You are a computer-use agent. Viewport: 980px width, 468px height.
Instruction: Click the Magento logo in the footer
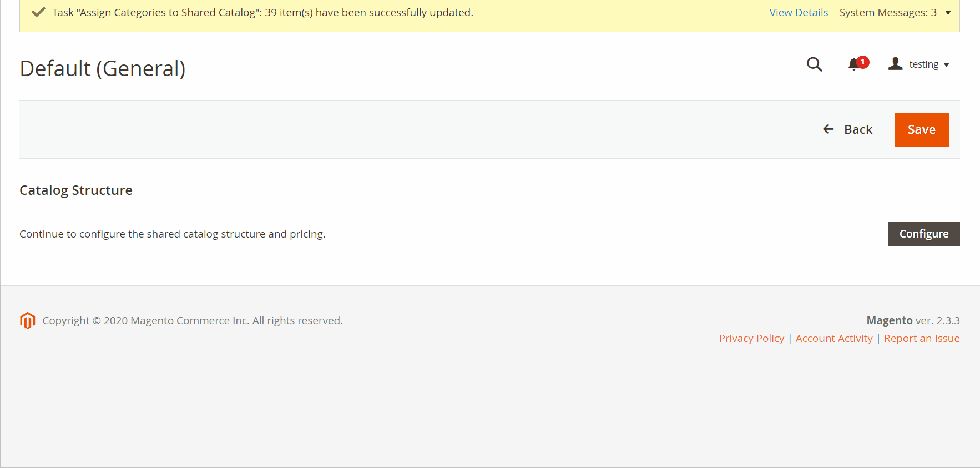click(27, 320)
